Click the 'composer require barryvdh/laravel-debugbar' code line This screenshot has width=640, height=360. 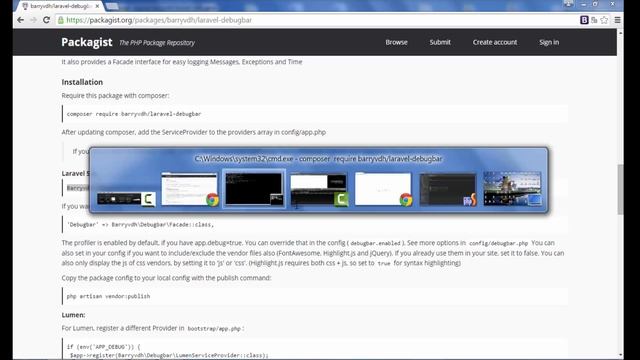pos(134,114)
